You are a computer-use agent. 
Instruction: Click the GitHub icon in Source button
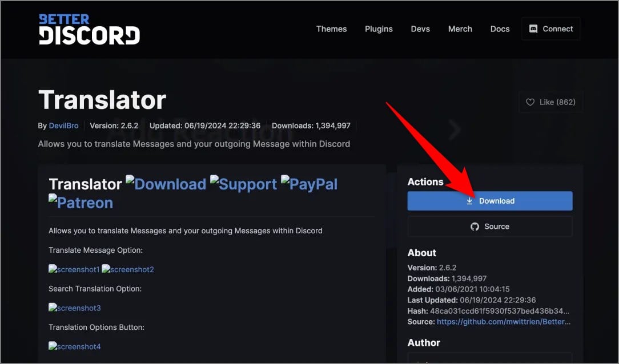(475, 227)
